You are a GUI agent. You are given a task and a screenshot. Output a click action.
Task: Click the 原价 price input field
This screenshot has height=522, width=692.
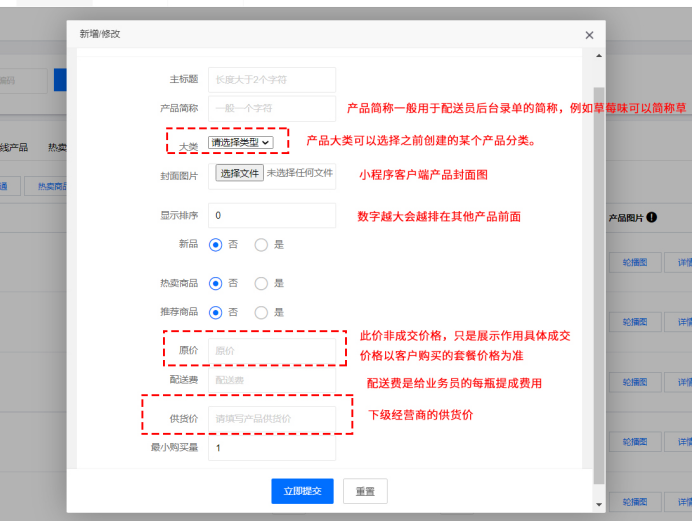pyautogui.click(x=271, y=351)
